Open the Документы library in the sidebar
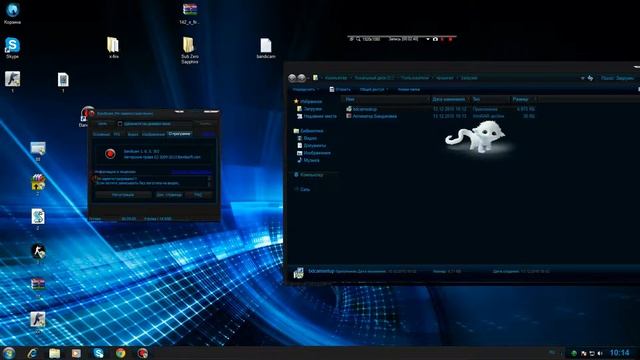This screenshot has width=640, height=360. 311,146
